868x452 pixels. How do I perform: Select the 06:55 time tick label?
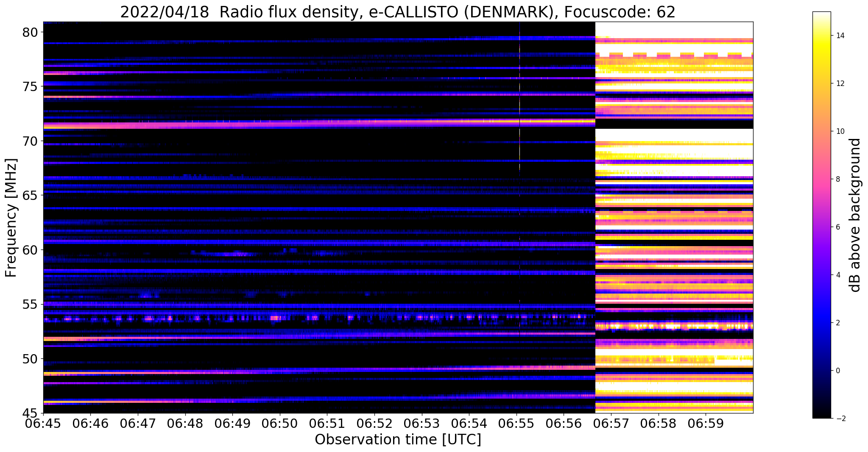[x=516, y=424]
